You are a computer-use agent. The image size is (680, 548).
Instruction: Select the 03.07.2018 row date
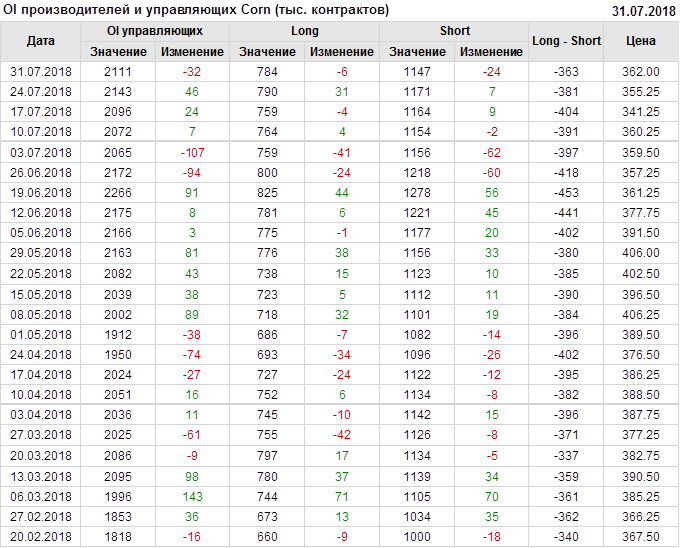(41, 152)
